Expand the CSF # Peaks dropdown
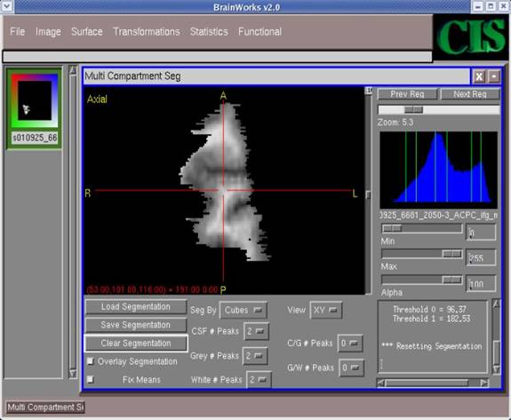Image resolution: width=511 pixels, height=420 pixels. (x=256, y=331)
